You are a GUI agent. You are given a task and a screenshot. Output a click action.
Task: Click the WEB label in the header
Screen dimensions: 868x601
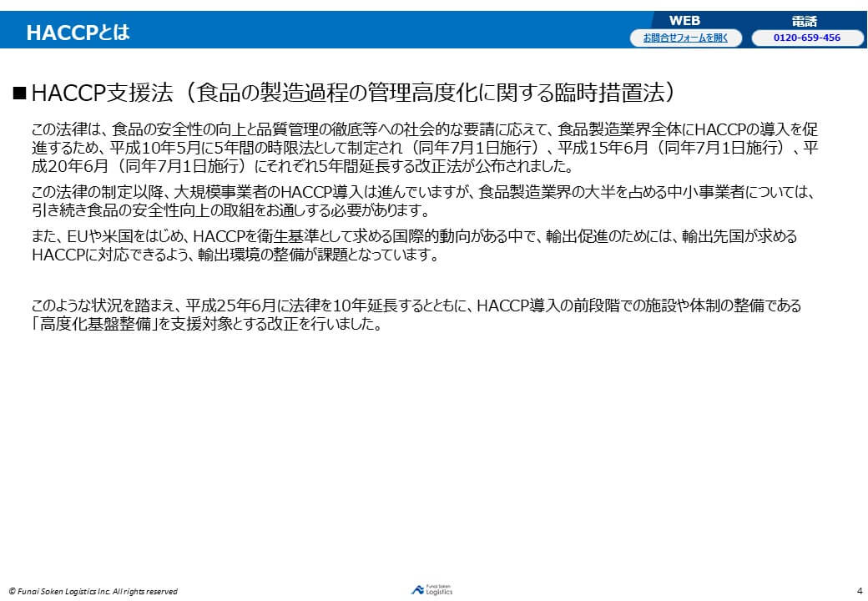click(x=687, y=18)
